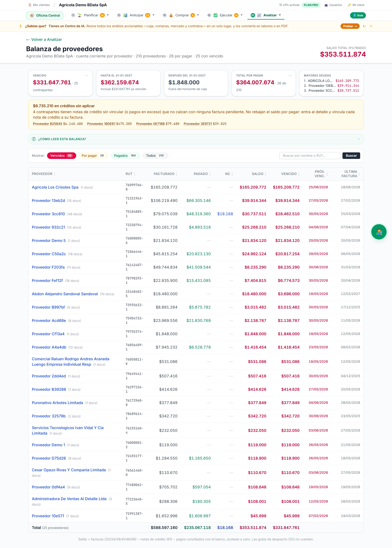Open the Comprar menu label
Screen dimensions: 392x548
(x=182, y=15)
